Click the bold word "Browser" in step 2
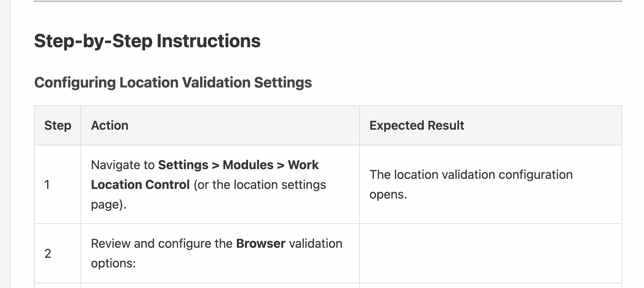This screenshot has height=288, width=644. point(260,243)
